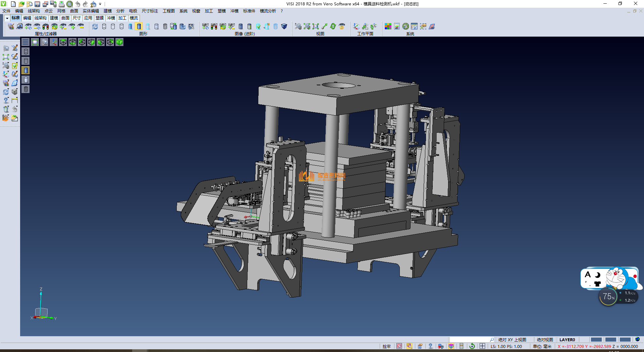Open the 实体编辑 menu

coord(91,11)
